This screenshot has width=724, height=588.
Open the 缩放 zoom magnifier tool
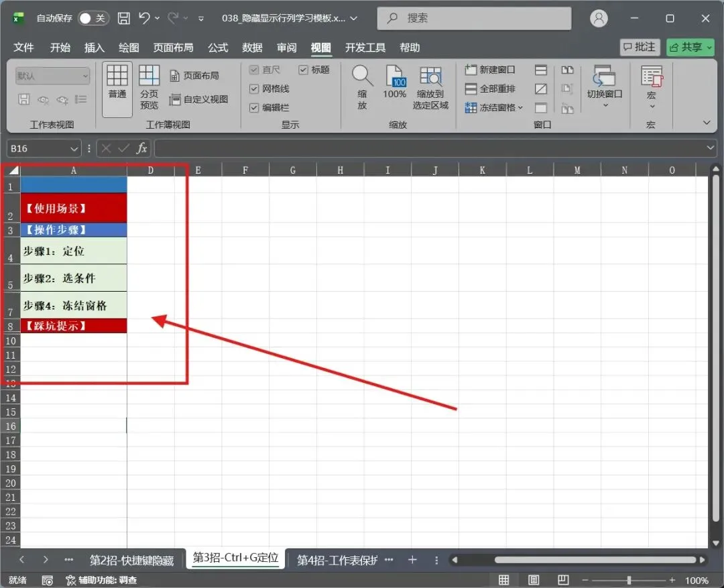pyautogui.click(x=362, y=87)
